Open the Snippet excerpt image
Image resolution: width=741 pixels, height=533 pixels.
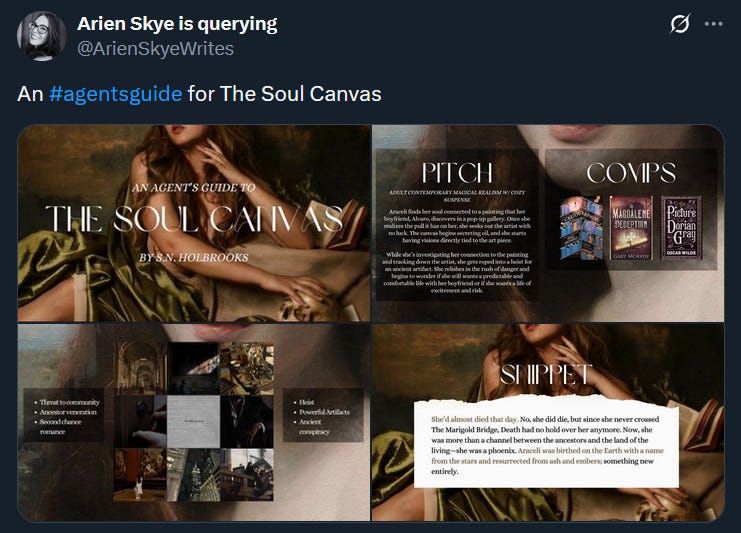(x=548, y=422)
